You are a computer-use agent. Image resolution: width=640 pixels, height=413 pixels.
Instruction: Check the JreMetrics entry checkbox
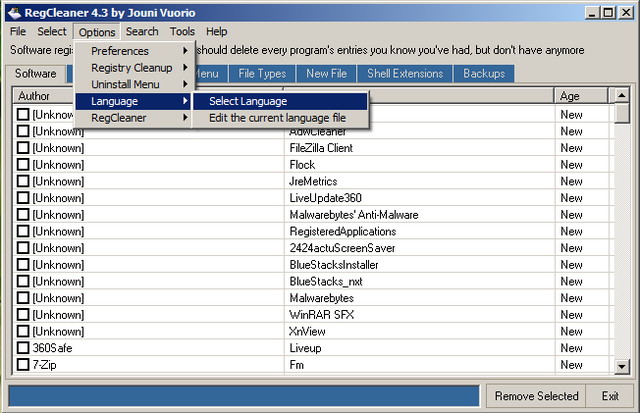(x=23, y=181)
